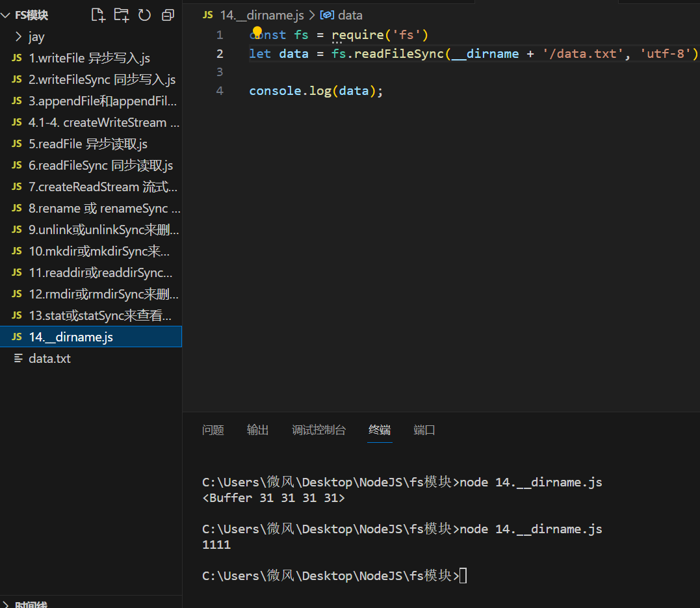The width and height of the screenshot is (700, 608).
Task: Select 14.__dirname.js in the file tree
Action: (71, 337)
